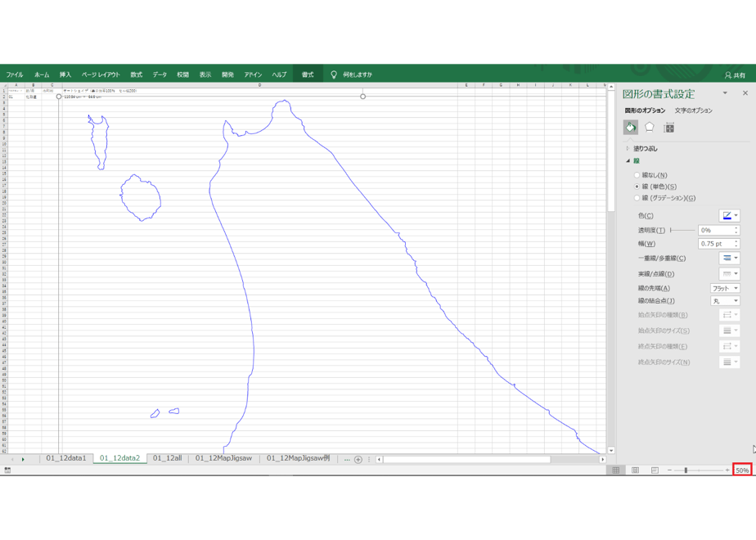Click macro record icon in status bar
Viewport: 756px width, 540px height.
[x=7, y=470]
